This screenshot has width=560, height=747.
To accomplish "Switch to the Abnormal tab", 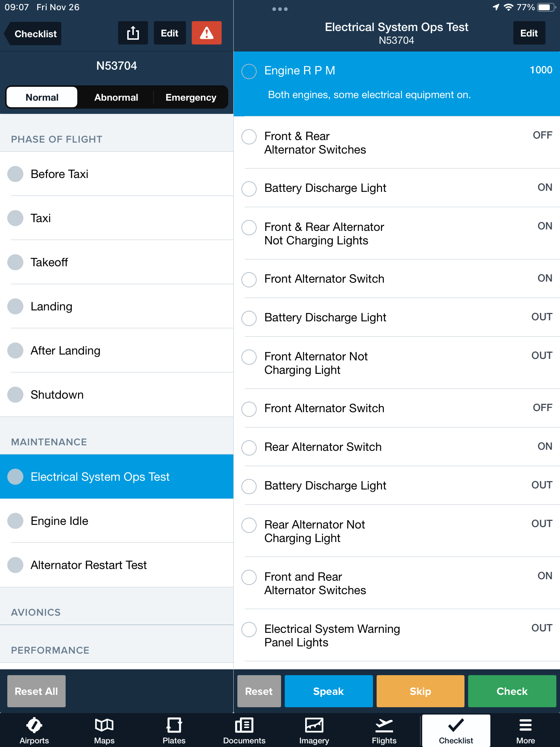I will point(116,97).
